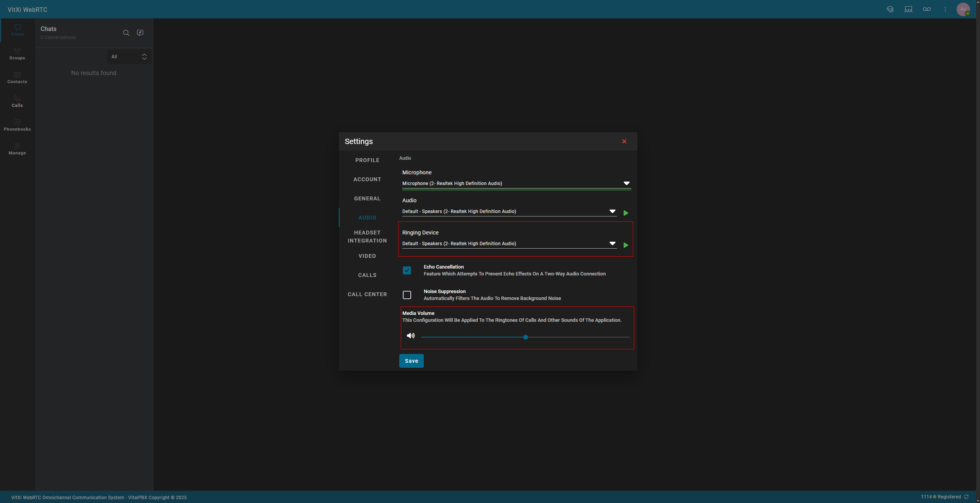Open the Audio output speakers dropdown
Screen dimensions: 980x503
pos(612,211)
